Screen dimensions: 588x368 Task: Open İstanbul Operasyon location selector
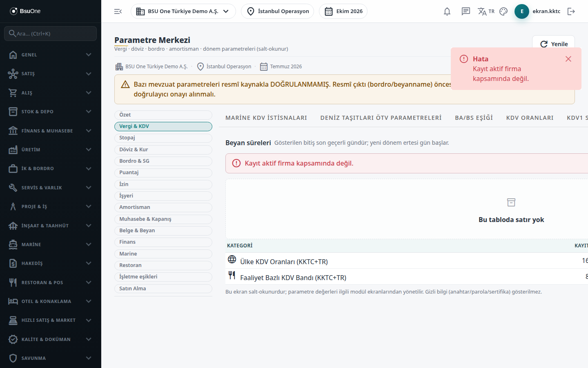[277, 11]
